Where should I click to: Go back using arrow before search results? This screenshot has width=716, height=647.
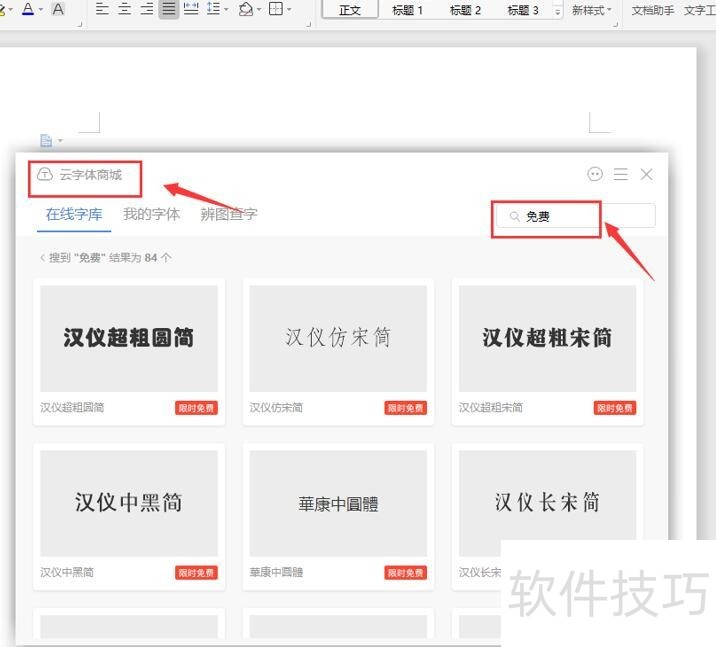[x=42, y=258]
